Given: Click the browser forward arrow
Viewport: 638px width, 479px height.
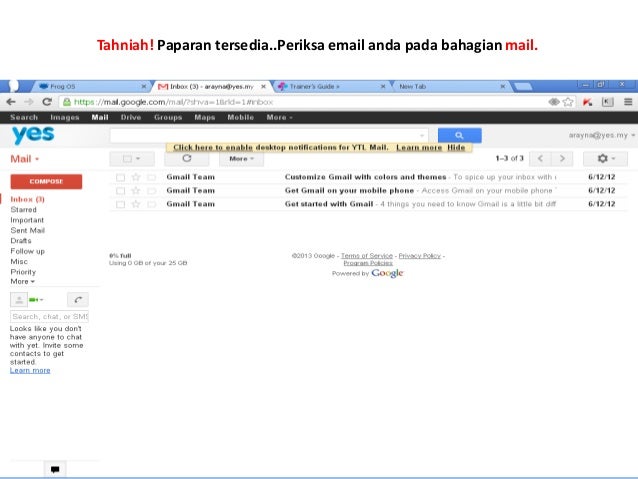Looking at the screenshot, I should point(28,102).
